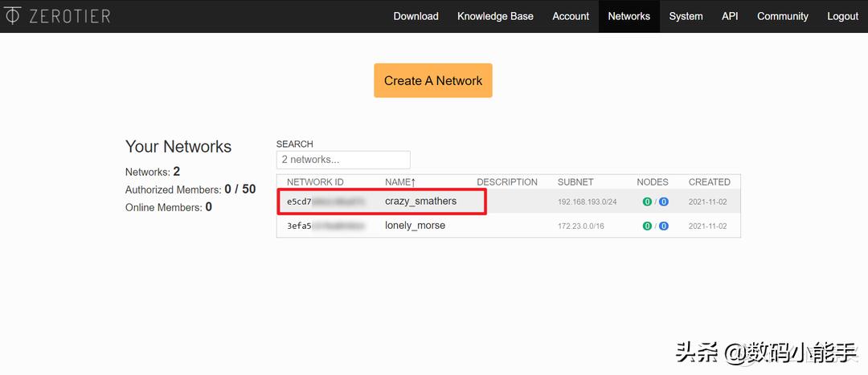Click the Your Networks heading

click(178, 147)
